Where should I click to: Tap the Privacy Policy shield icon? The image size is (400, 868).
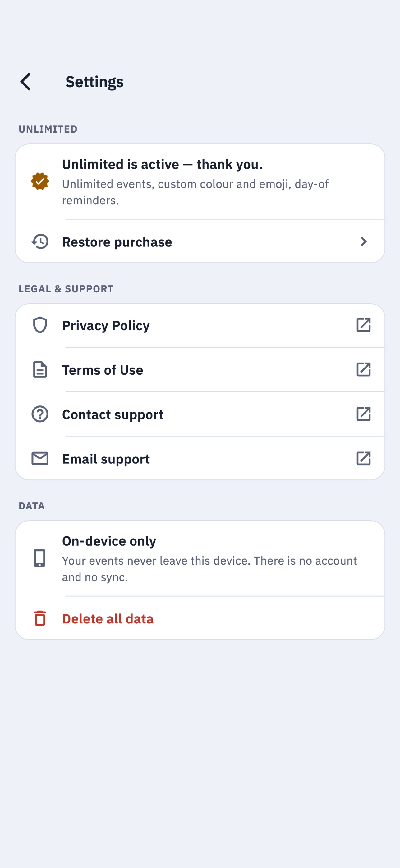click(40, 325)
